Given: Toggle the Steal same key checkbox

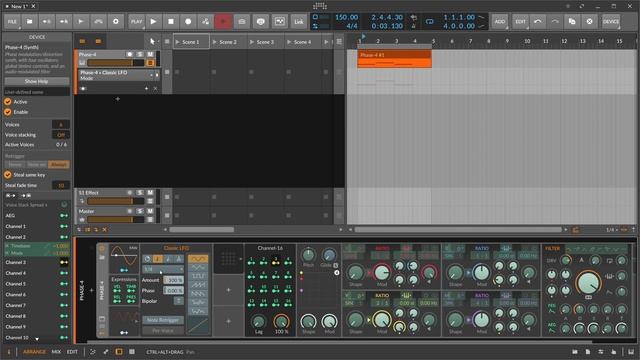Looking at the screenshot, I should click(8, 175).
